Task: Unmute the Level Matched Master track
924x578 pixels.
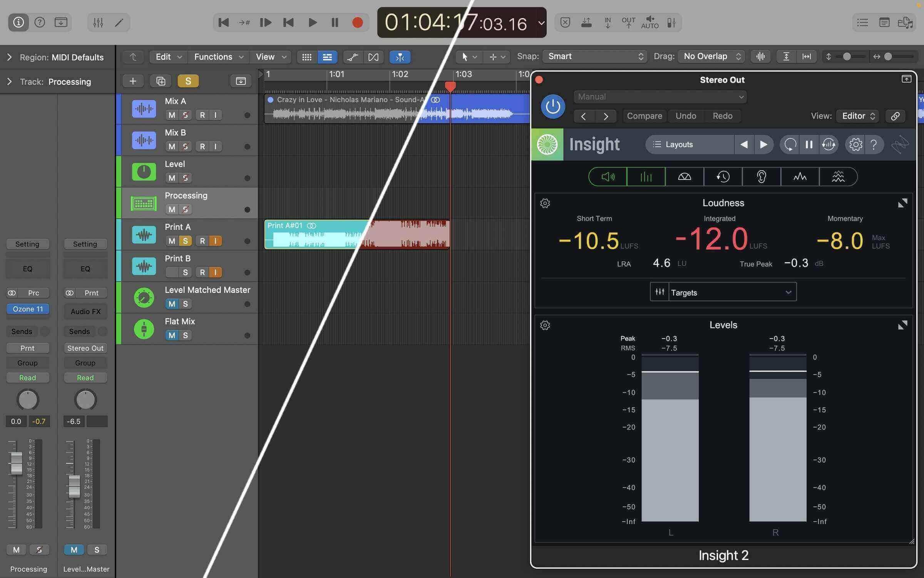Action: tap(172, 304)
